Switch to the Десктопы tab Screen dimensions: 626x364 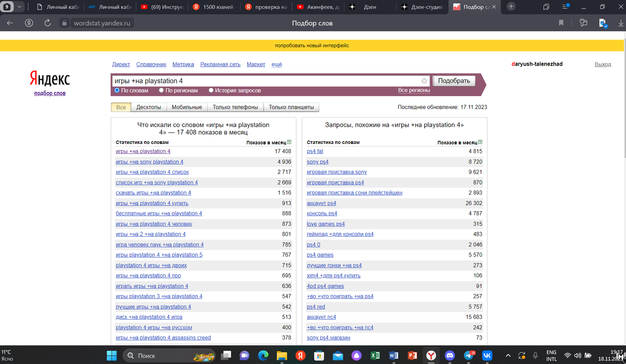coord(149,107)
